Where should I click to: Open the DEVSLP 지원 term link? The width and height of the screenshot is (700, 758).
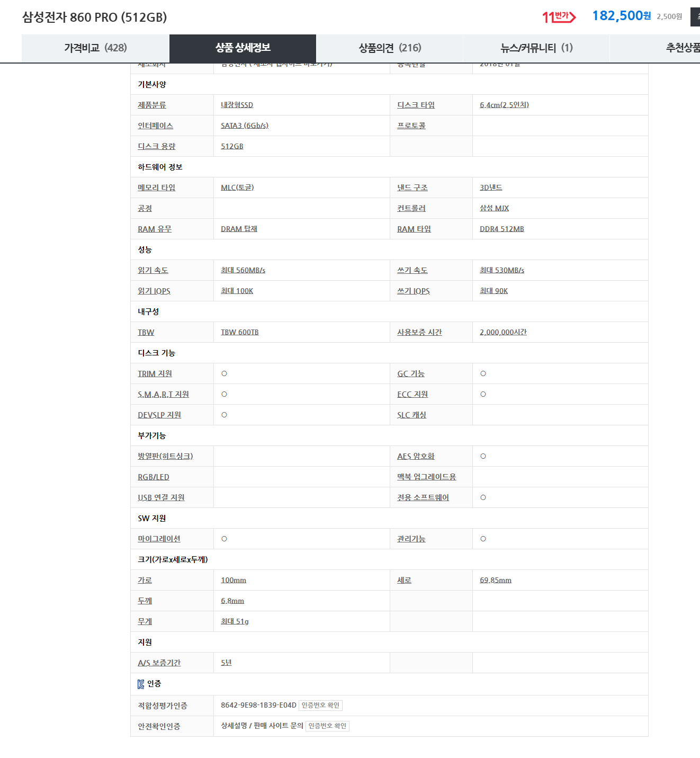pyautogui.click(x=159, y=415)
